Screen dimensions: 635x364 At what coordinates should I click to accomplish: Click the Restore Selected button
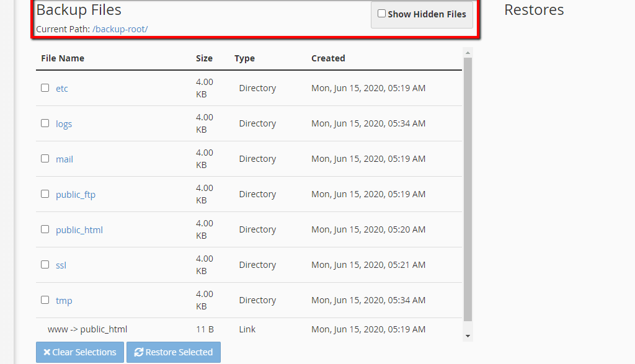click(x=174, y=352)
